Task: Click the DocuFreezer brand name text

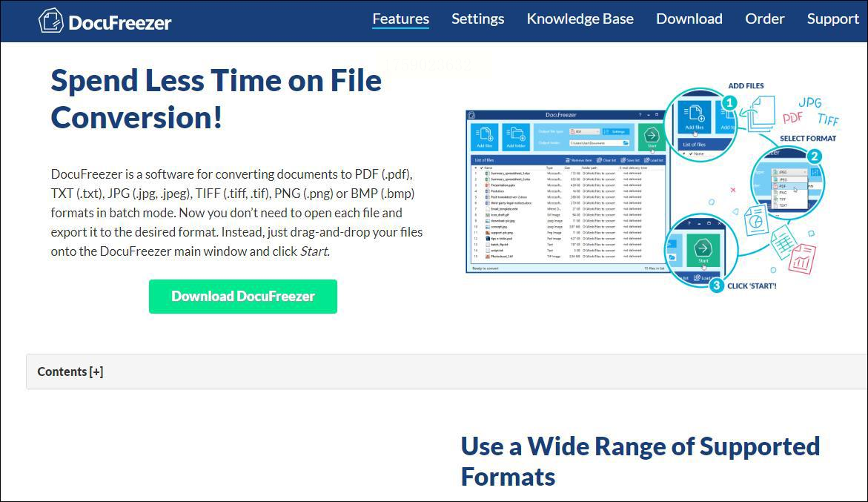Action: (x=119, y=23)
